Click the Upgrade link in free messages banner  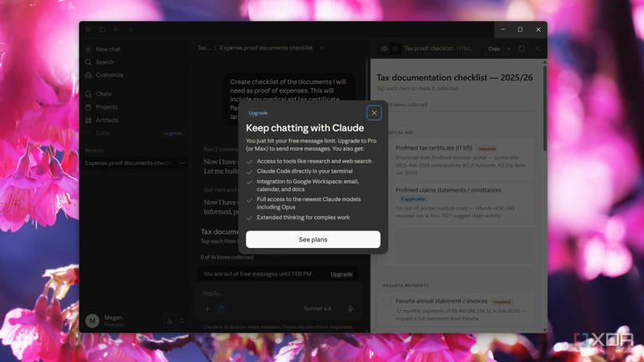click(x=341, y=274)
